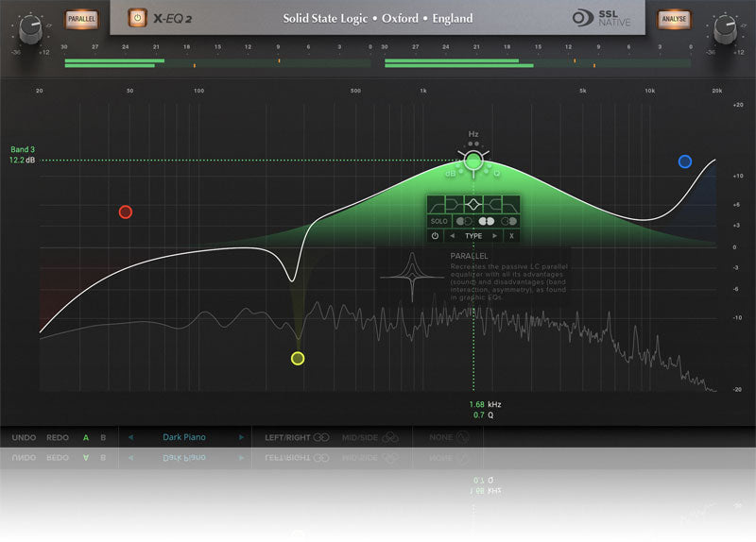Image resolution: width=756 pixels, height=542 pixels.
Task: Open the Dark Piano preset menu
Action: [184, 437]
